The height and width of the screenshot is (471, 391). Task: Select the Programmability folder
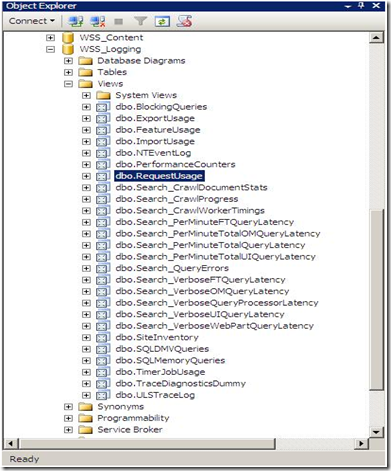coord(133,418)
